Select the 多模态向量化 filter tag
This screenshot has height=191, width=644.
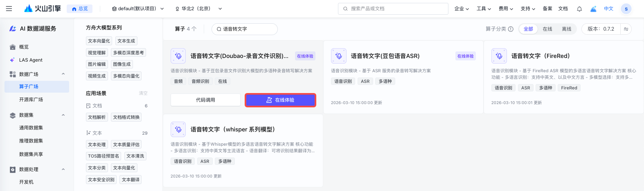coord(126,76)
